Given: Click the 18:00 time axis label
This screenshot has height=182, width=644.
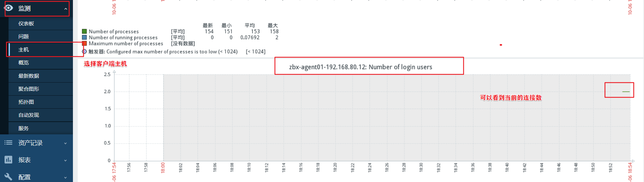Looking at the screenshot, I should [x=163, y=168].
